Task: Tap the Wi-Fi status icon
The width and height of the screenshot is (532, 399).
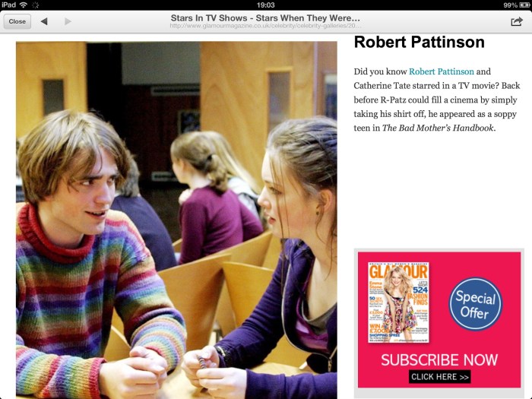Action: click(24, 5)
